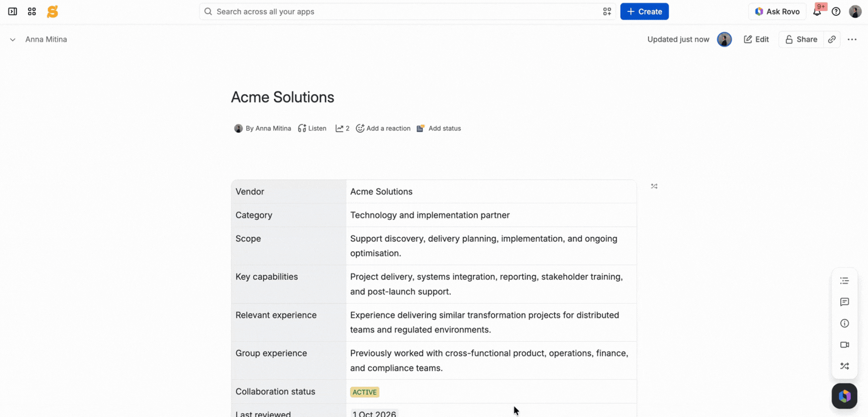Image resolution: width=868 pixels, height=417 pixels.
Task: Open the Rovo chat floating button
Action: tap(844, 396)
